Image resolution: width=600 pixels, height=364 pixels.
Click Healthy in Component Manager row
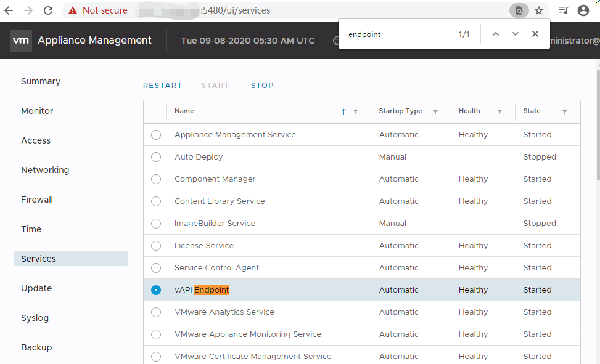[x=474, y=179]
